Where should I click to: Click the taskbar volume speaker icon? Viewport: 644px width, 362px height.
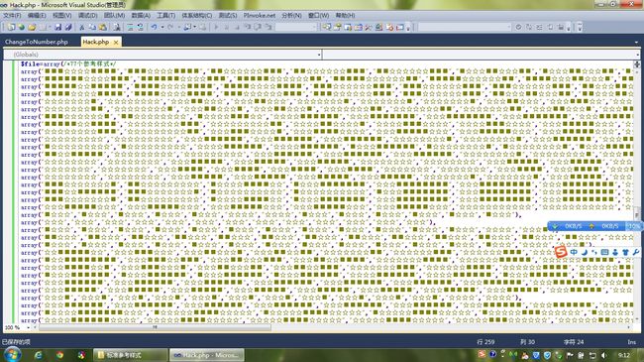coord(603,355)
